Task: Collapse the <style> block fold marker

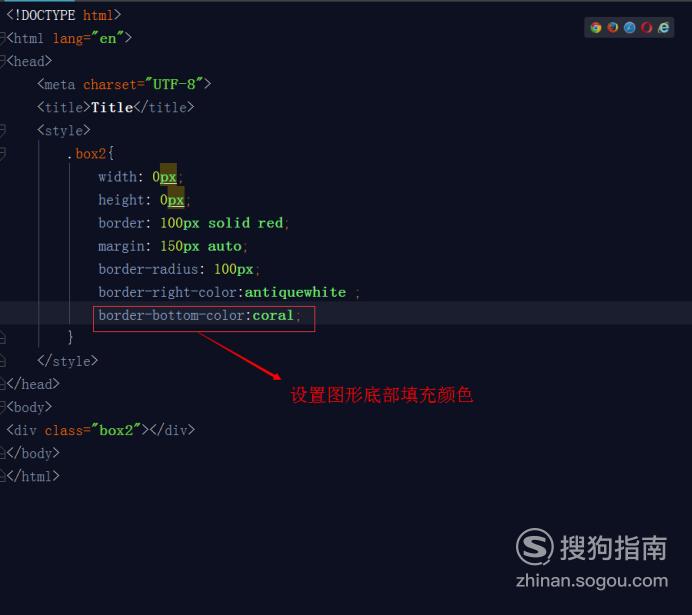Action: coord(3,130)
